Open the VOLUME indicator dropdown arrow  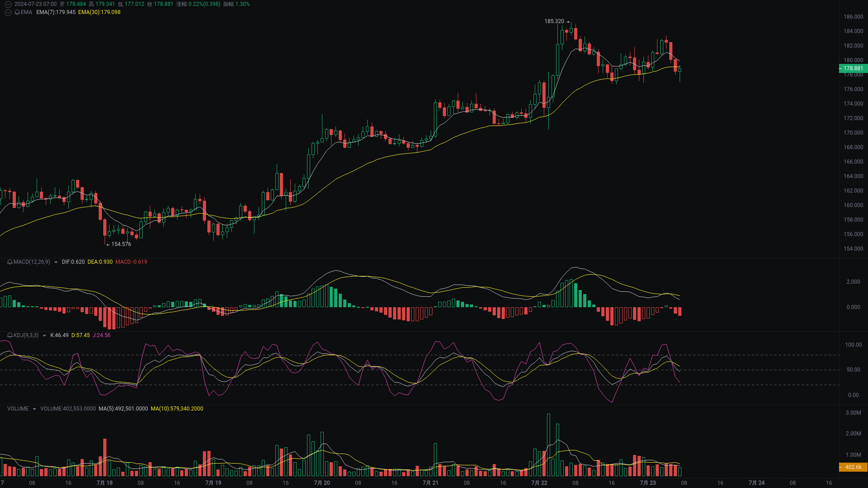[34, 409]
